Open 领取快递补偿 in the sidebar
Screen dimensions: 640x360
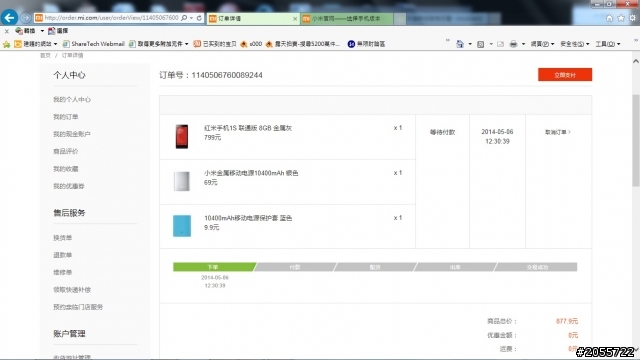tap(72, 290)
